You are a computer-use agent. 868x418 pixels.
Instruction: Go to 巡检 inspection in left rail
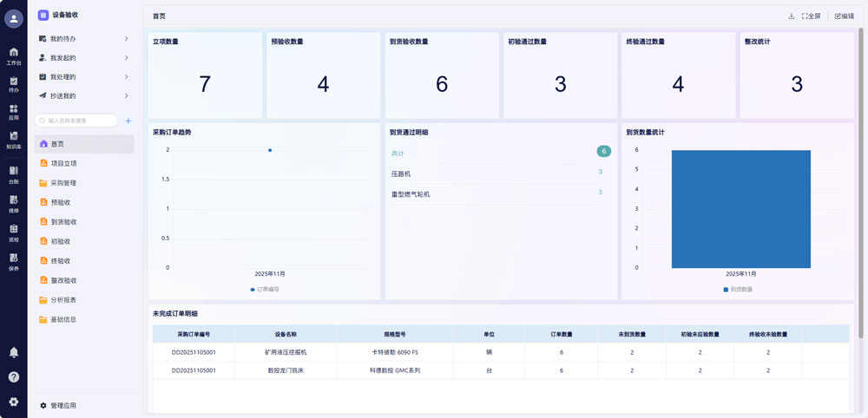pos(13,232)
